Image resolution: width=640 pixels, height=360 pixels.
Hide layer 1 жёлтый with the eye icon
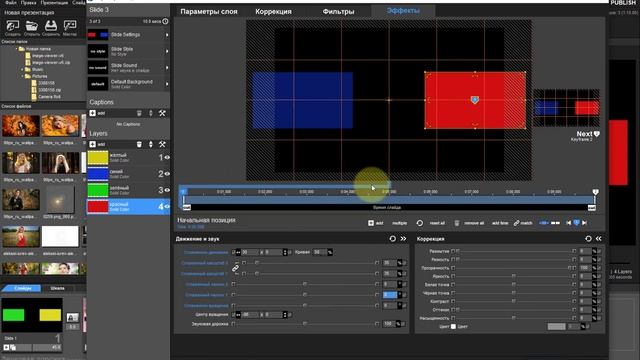click(167, 157)
